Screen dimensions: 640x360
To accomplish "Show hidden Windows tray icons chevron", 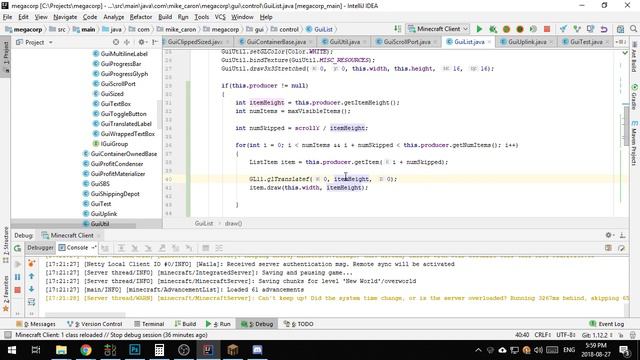I will pos(478,350).
